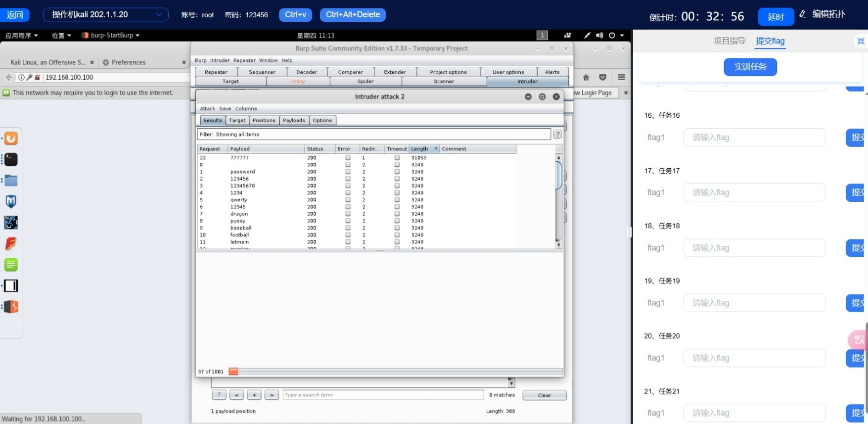Toggle Error checkbox for payload password
Image resolution: width=868 pixels, height=424 pixels.
tap(348, 172)
